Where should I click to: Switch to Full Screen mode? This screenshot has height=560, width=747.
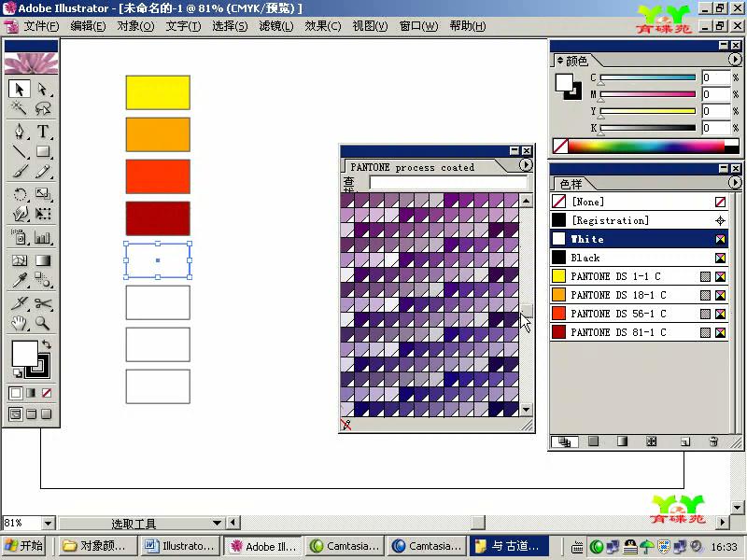click(x=46, y=413)
